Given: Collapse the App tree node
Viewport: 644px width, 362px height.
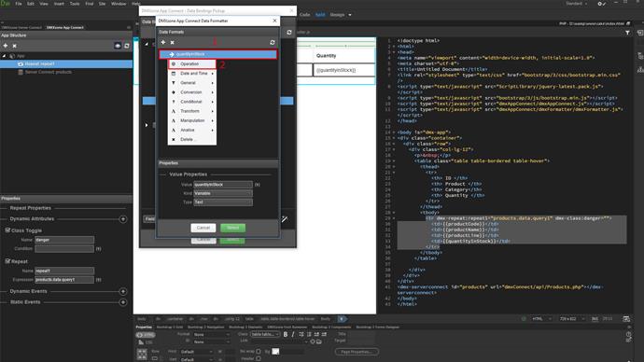Looking at the screenshot, I should pos(5,56).
